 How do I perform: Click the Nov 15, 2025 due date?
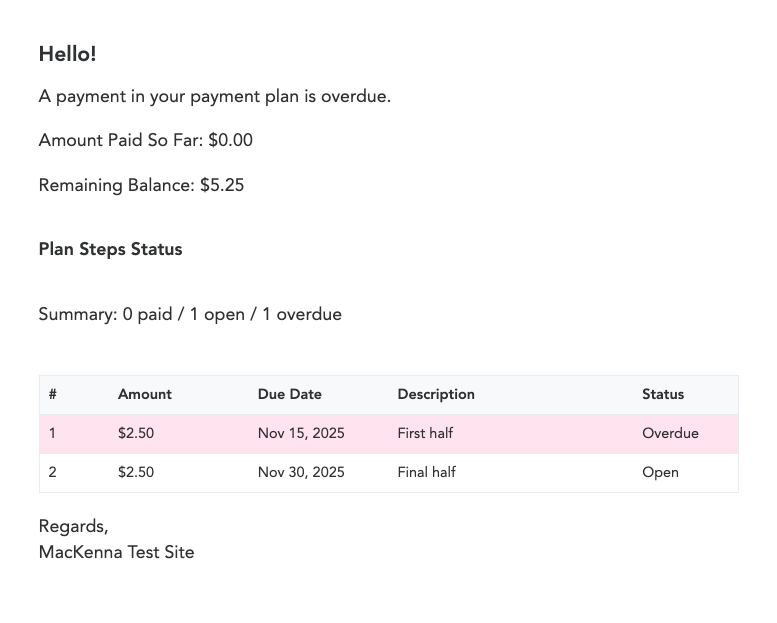pos(301,434)
